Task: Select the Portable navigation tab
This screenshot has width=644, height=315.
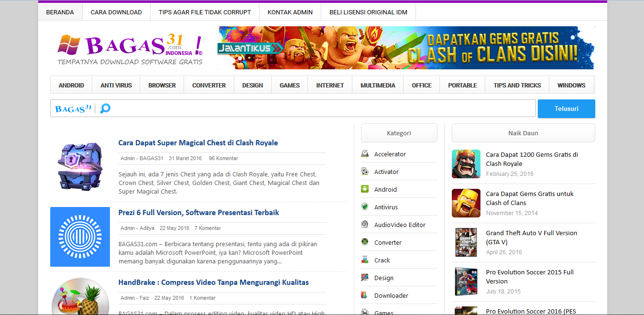Action: pos(462,85)
